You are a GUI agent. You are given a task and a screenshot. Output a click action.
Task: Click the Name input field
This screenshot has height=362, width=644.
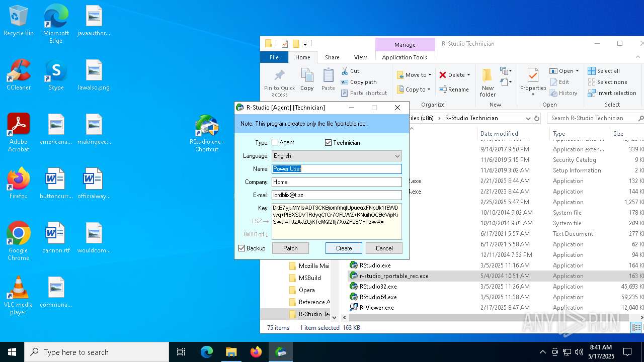(337, 169)
